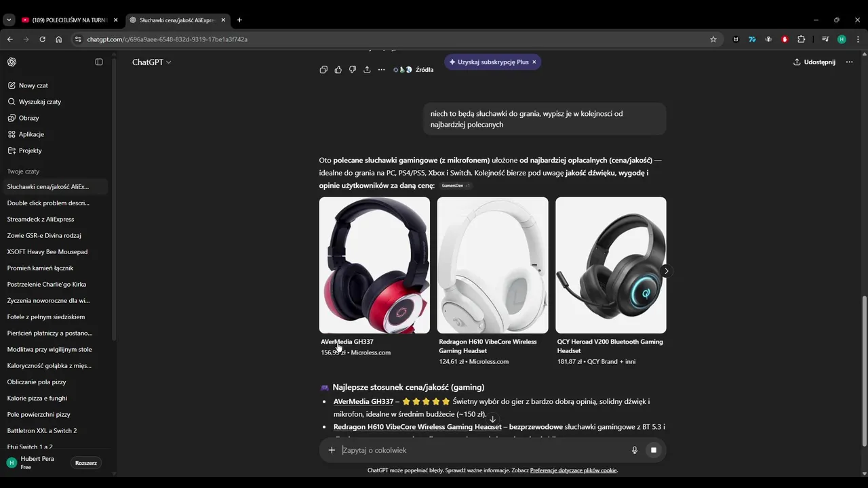Open more actions ellipsis below response
The height and width of the screenshot is (488, 868).
[381, 70]
